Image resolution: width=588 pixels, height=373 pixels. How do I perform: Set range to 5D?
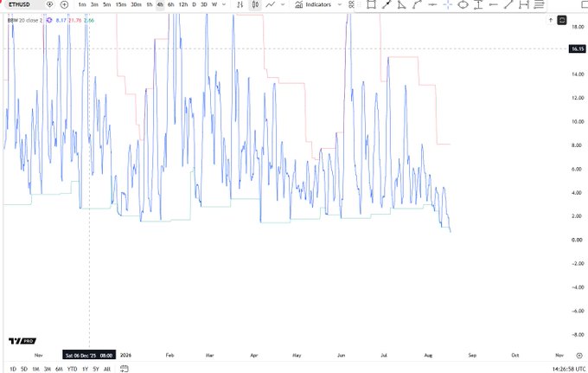(x=24, y=369)
